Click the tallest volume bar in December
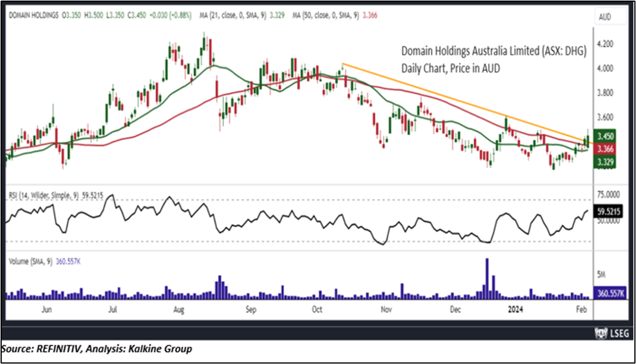Image resolution: width=636 pixels, height=364 pixels. (x=487, y=278)
